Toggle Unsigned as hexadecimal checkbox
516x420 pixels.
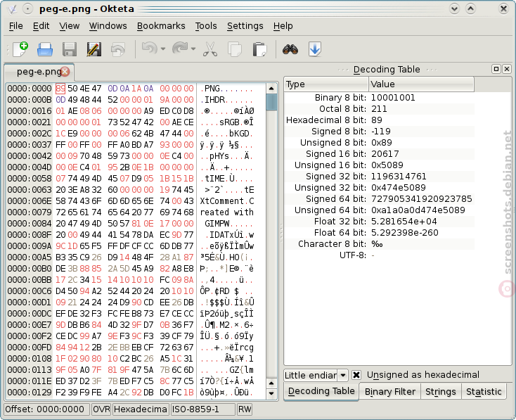pyautogui.click(x=356, y=375)
